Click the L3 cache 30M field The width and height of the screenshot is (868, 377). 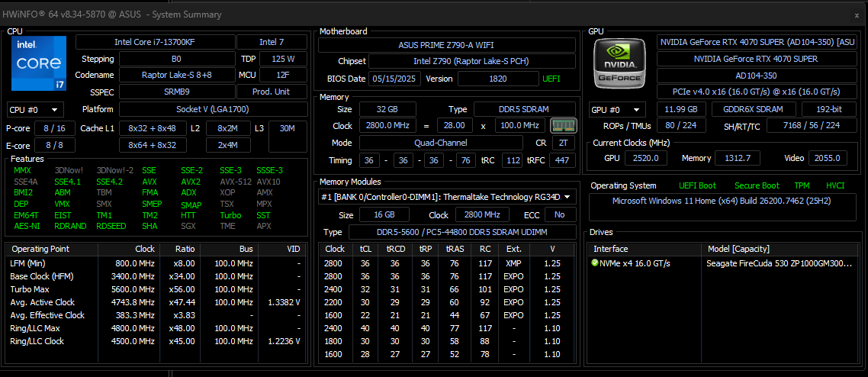[288, 137]
